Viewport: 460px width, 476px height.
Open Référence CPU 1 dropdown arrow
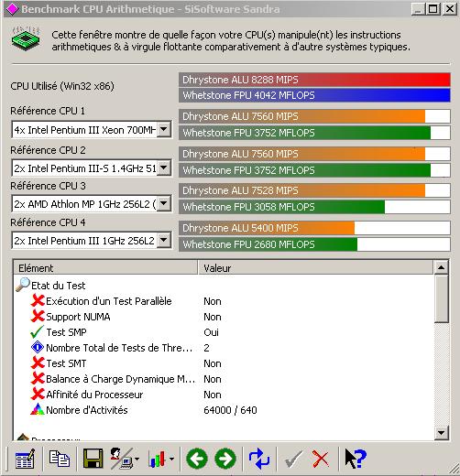click(164, 130)
